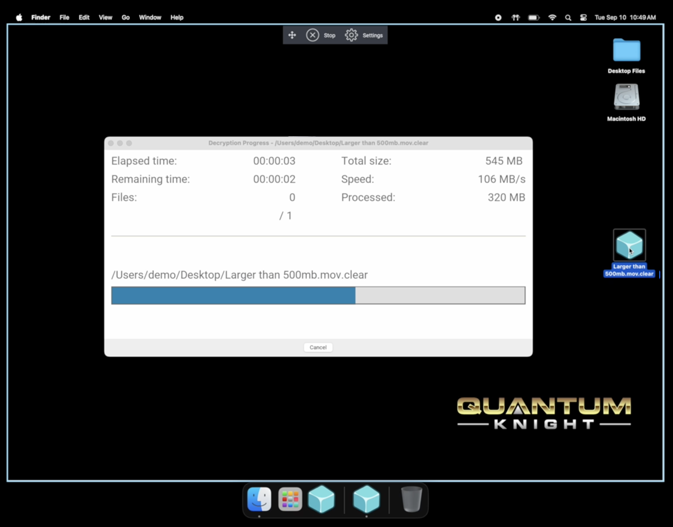
Task: Click the screen recording indicator in menu bar
Action: point(498,18)
